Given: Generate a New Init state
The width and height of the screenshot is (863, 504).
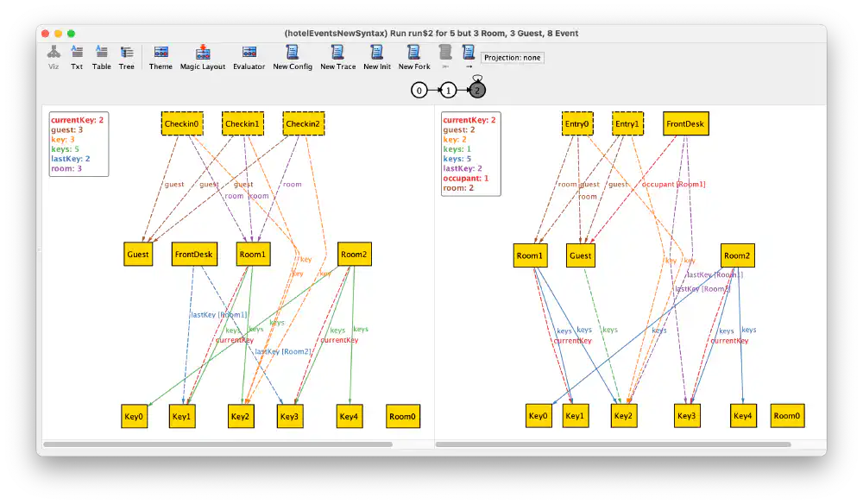Looking at the screenshot, I should click(377, 57).
